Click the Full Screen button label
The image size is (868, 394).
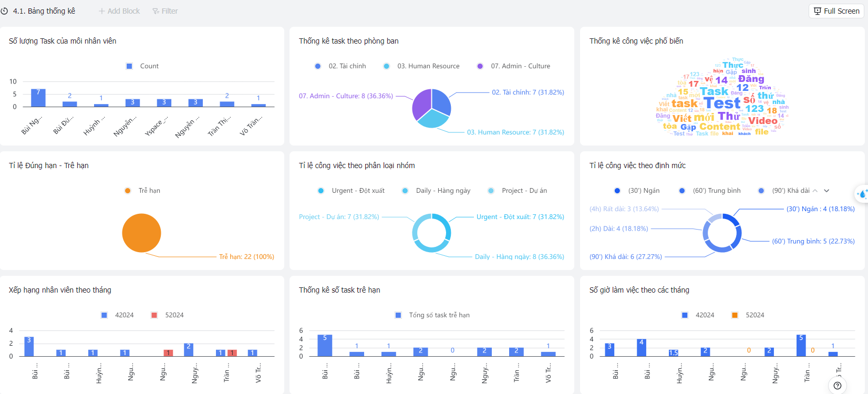pyautogui.click(x=842, y=11)
